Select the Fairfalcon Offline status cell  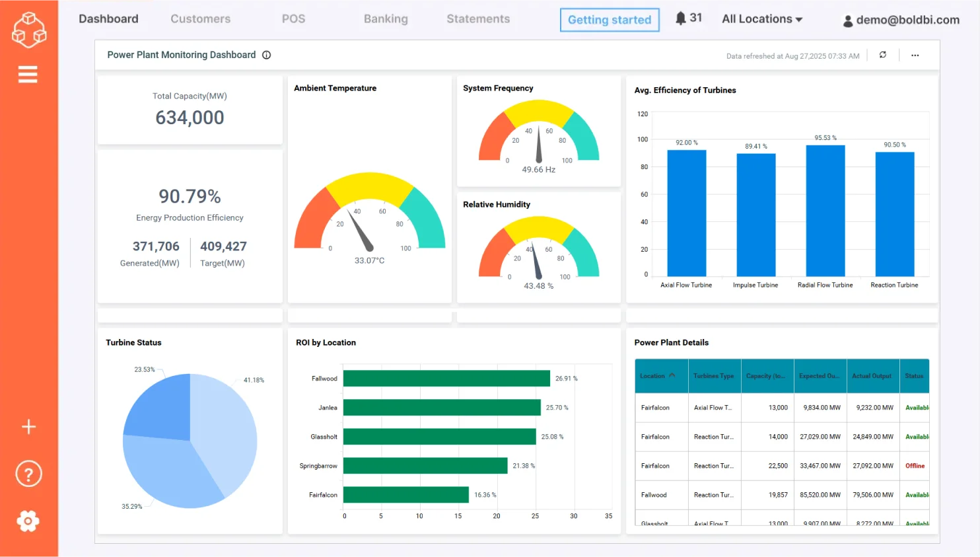point(915,465)
